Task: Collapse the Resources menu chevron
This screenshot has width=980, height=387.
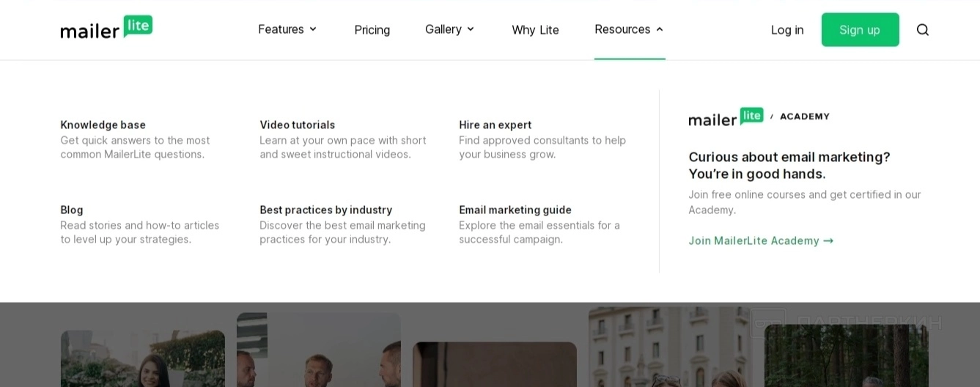Action: (x=660, y=29)
